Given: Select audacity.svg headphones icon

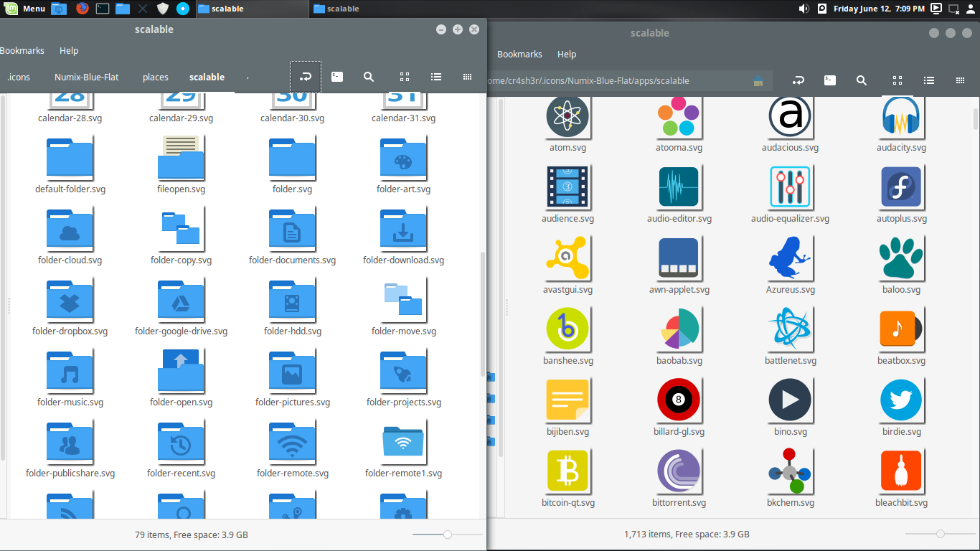Looking at the screenshot, I should click(901, 117).
